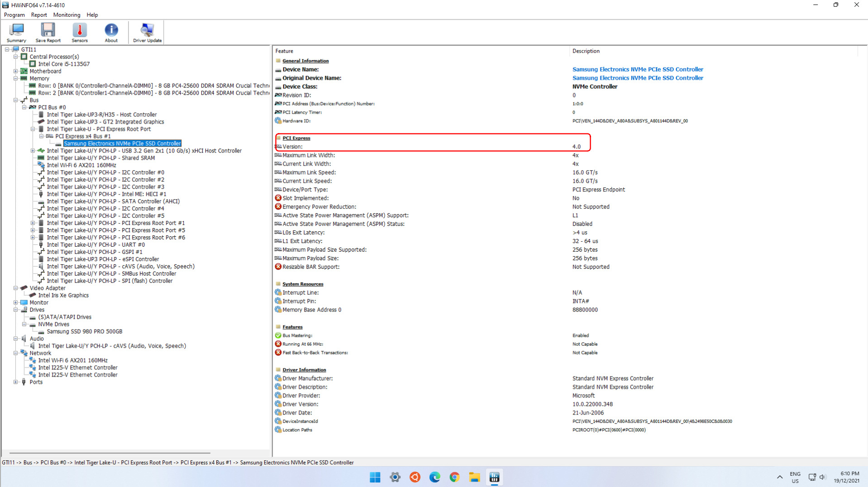Screen dimensions: 868x487
Task: Select the Video Adapter tree node
Action: coord(48,288)
